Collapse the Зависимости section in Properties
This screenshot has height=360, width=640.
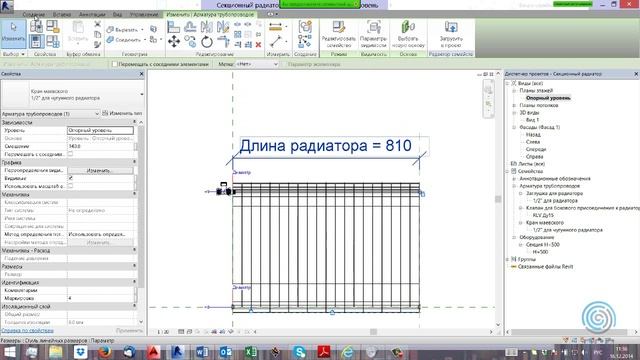[x=134, y=122]
